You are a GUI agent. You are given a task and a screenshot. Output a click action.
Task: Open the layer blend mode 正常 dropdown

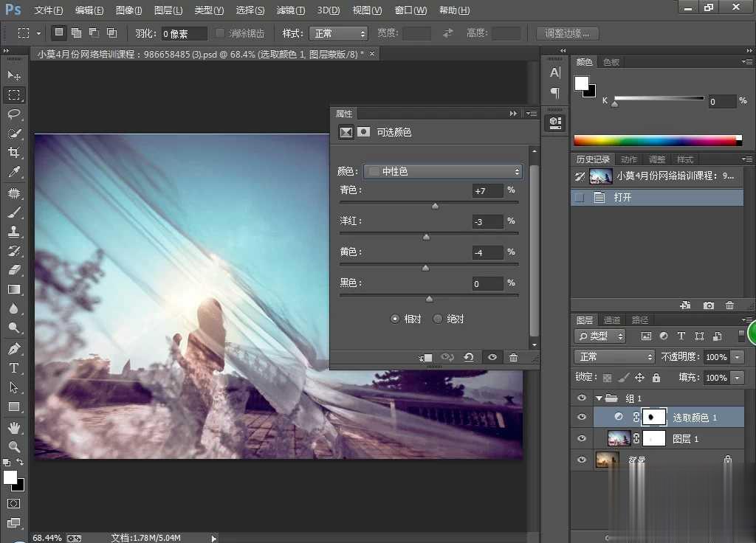614,356
